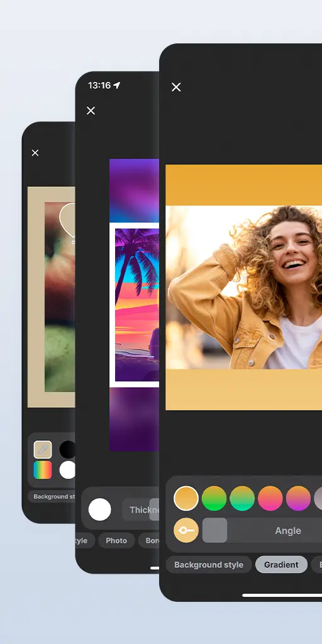Click the Angle slider handle
The width and height of the screenshot is (322, 644).
point(215,530)
